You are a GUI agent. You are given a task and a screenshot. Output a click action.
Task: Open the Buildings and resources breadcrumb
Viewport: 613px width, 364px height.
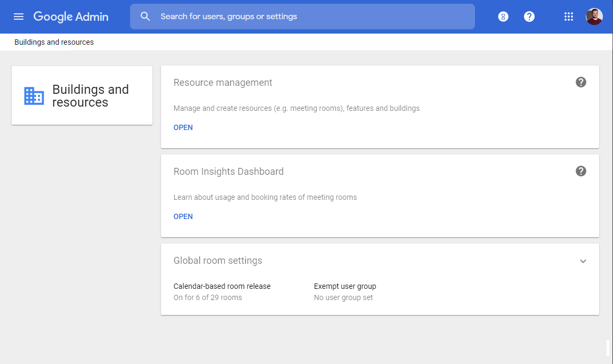click(53, 42)
